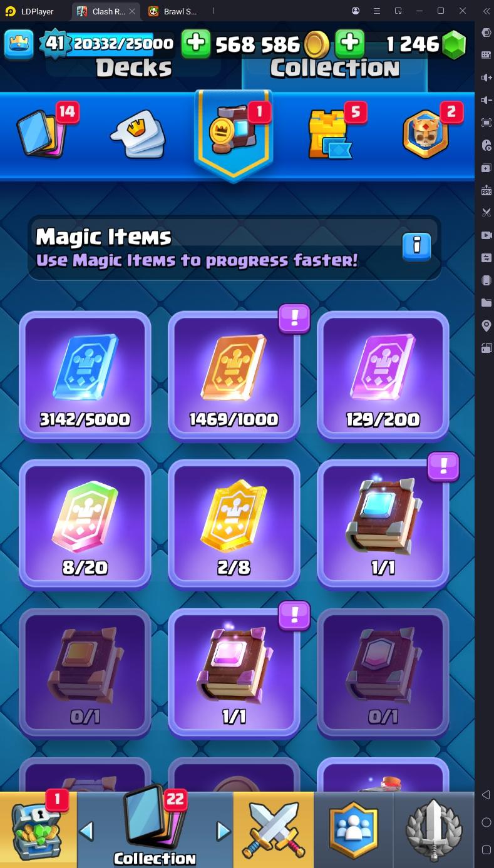Add gems with green plus button

(350, 43)
